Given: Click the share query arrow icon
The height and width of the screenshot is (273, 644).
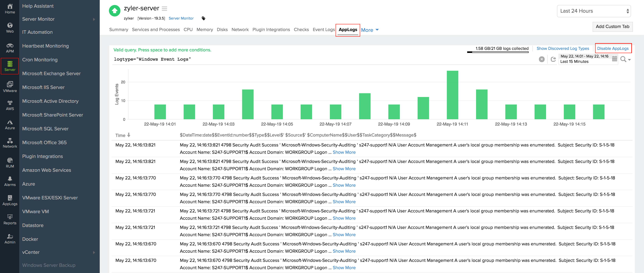Looking at the screenshot, I should point(553,59).
